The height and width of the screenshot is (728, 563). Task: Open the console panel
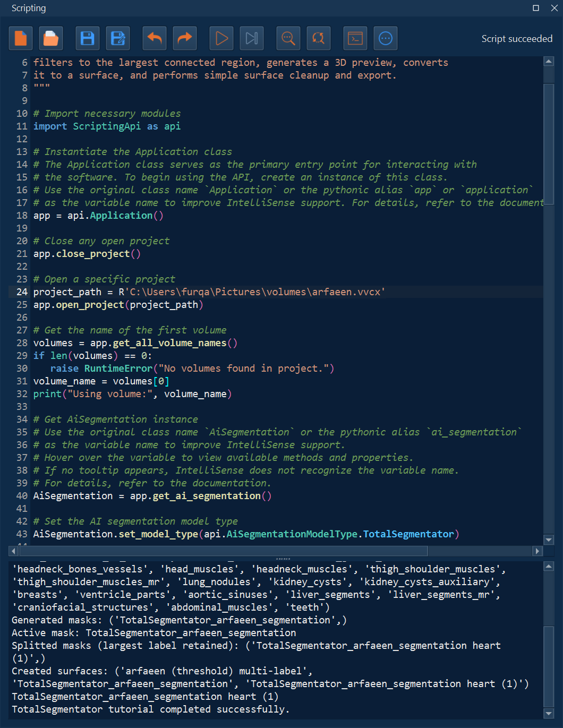point(355,38)
